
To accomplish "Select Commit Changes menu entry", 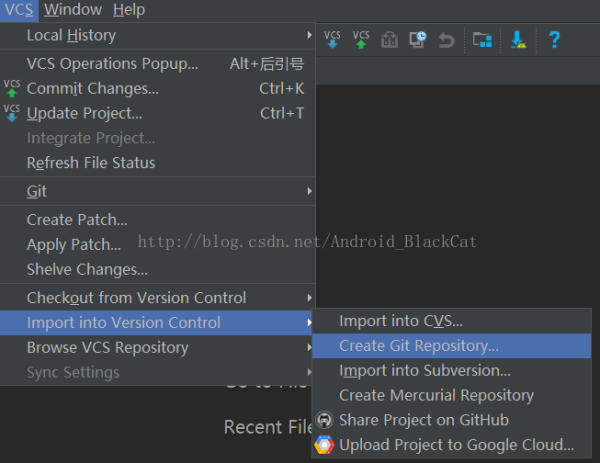I will (x=93, y=88).
